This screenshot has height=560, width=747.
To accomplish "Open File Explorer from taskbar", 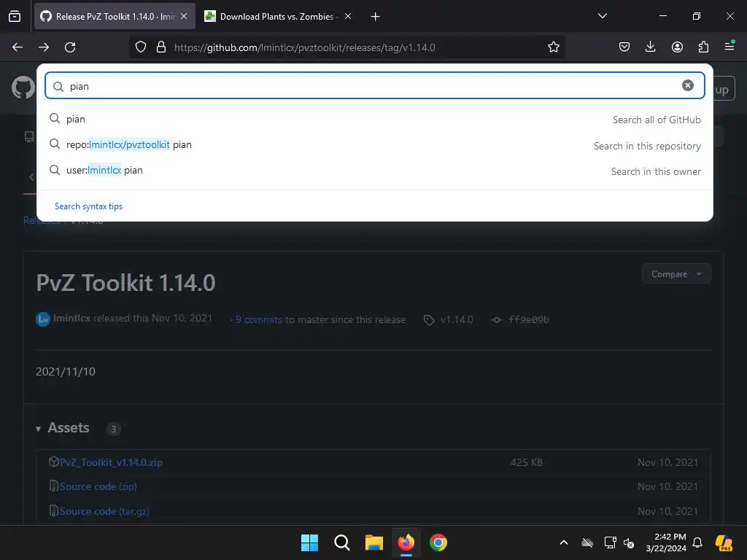I will pyautogui.click(x=374, y=542).
